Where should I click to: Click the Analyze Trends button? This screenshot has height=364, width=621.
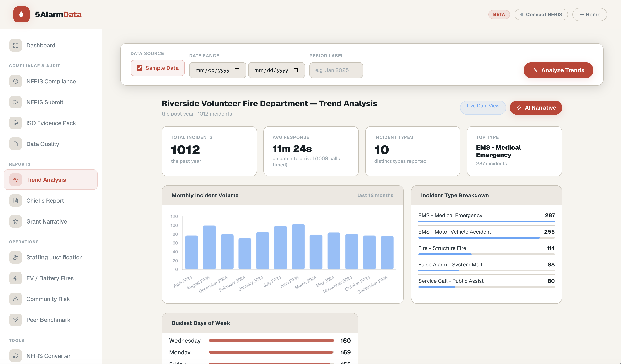point(558,70)
